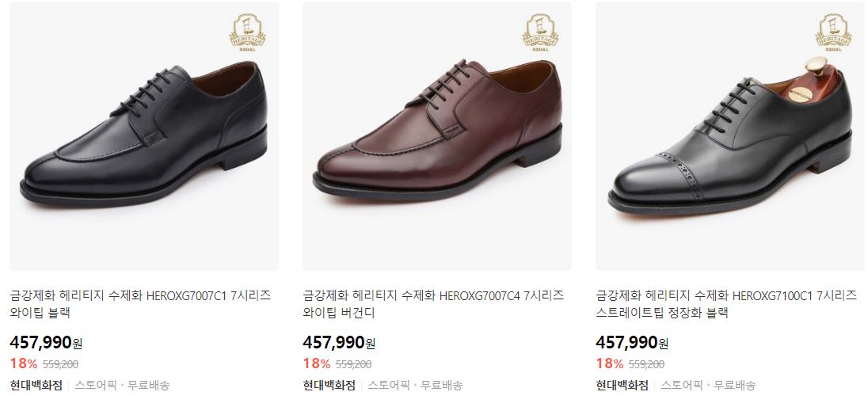Image resolution: width=868 pixels, height=407 pixels.
Task: Click the Heritage Regal logo on straight-tip shoe image
Action: pos(833,32)
